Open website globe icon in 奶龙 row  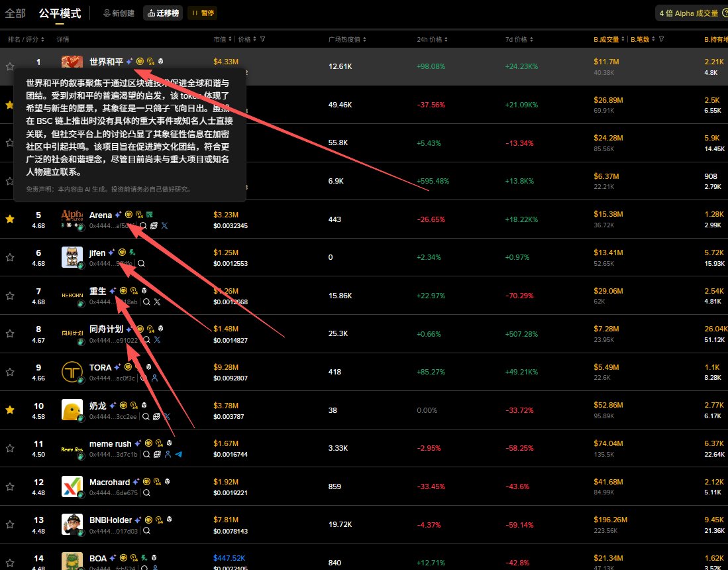[157, 417]
